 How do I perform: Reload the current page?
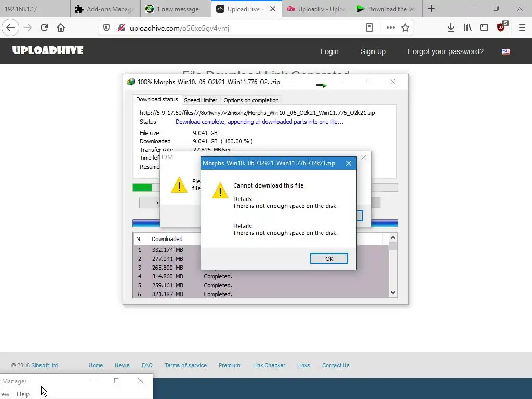point(44,28)
